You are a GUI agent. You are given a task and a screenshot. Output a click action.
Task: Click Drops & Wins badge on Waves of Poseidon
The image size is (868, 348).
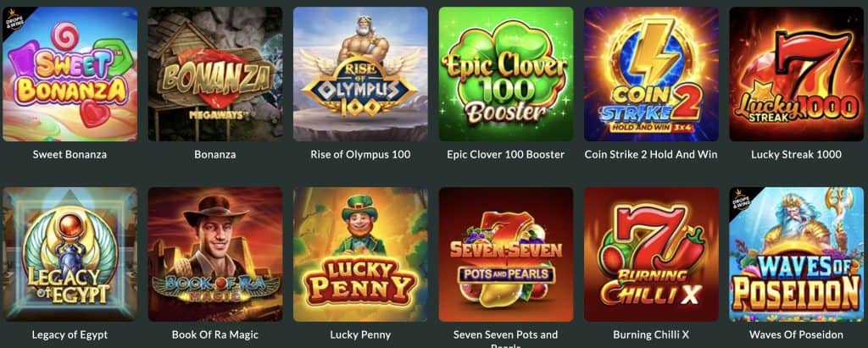click(x=738, y=197)
